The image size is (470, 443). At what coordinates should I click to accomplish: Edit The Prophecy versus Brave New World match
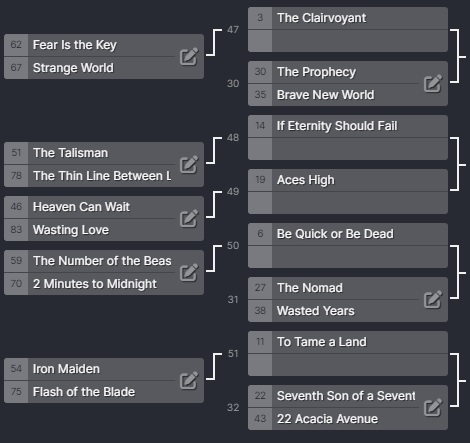(433, 84)
